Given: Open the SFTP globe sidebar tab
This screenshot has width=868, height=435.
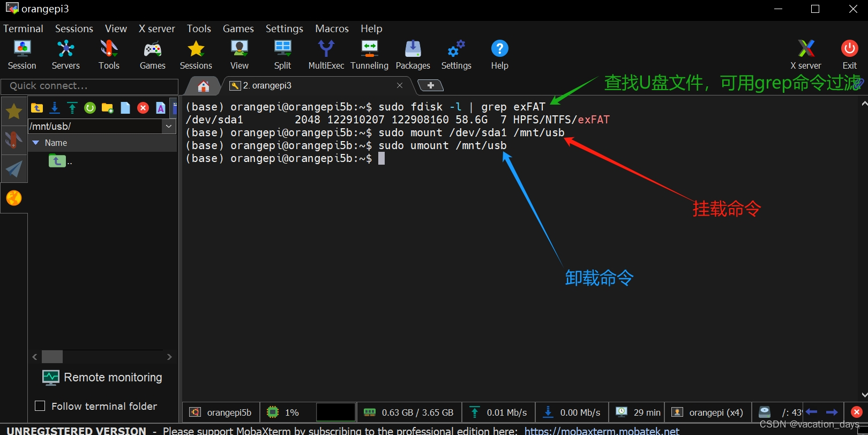Looking at the screenshot, I should tap(14, 198).
